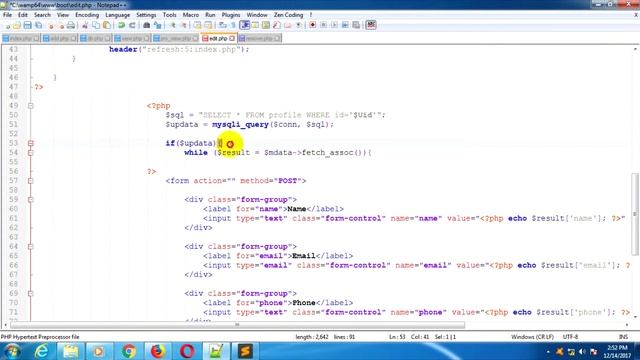Collapse the fold marker at line 54

[x=31, y=153]
